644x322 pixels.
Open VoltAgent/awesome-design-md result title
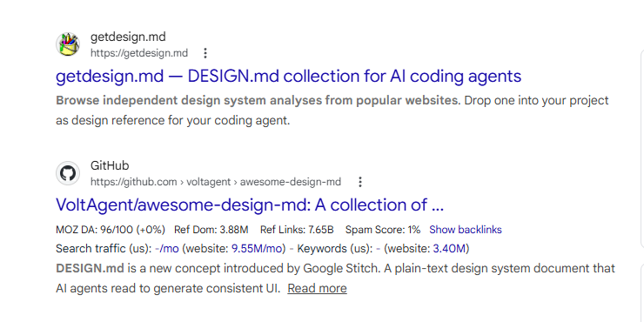point(250,205)
